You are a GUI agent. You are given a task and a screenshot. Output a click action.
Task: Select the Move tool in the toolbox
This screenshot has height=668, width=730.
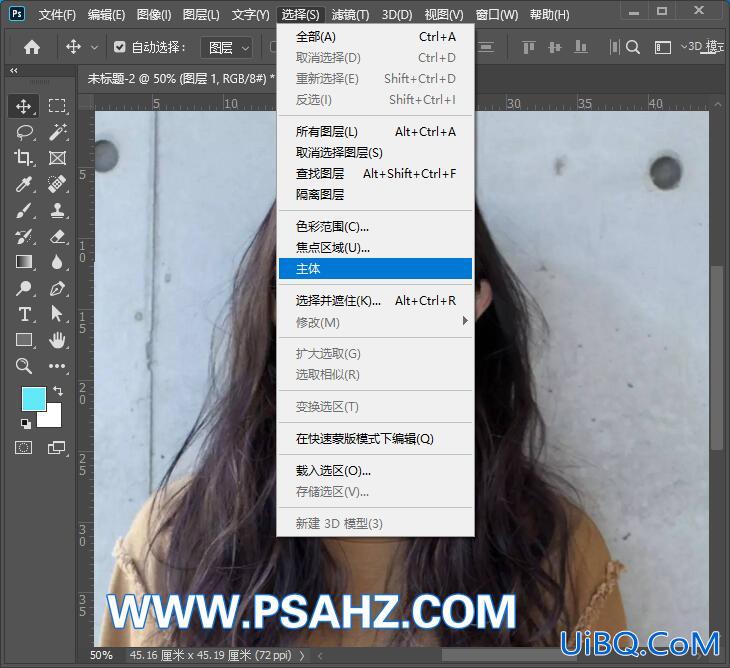(x=23, y=106)
